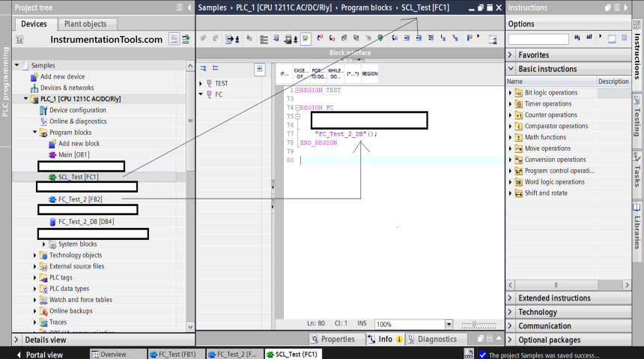The image size is (644, 359).
Task: Expand the PLC tags folder
Action: (35, 277)
